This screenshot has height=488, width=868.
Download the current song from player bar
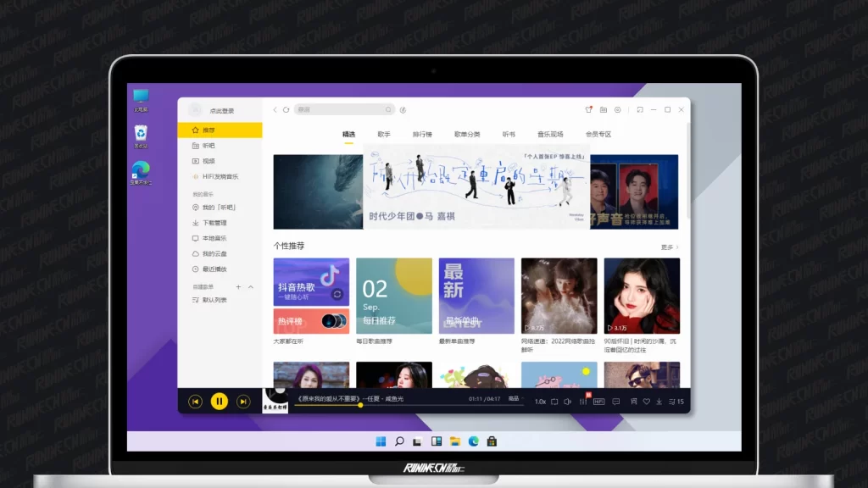coord(659,402)
